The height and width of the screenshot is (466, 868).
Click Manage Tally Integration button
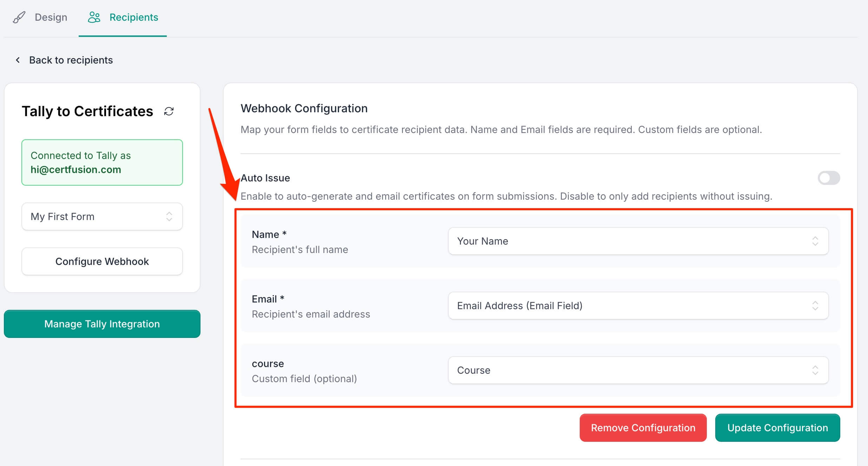coord(102,324)
